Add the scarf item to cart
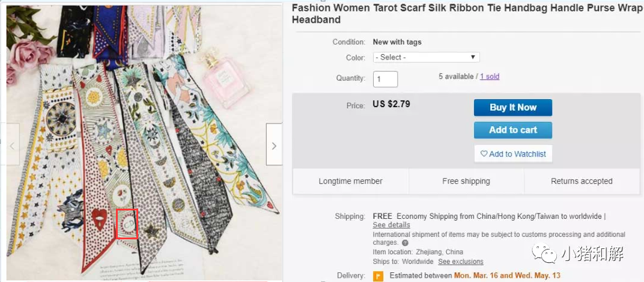This screenshot has width=644, height=282. coord(512,130)
